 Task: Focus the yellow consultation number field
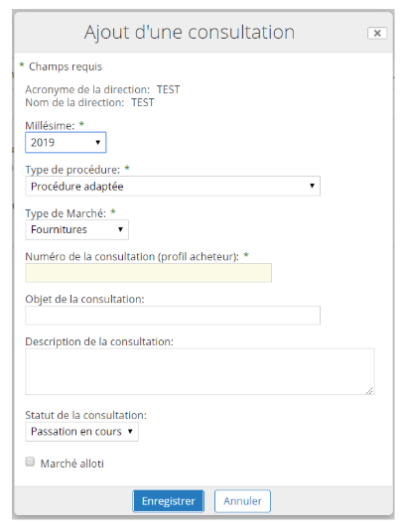[149, 273]
